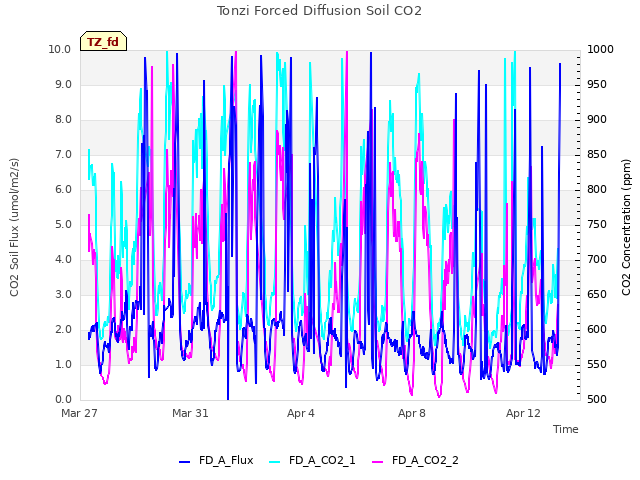Click the 4.0 left axis value
The width and height of the screenshot is (640, 480).
click(x=63, y=260)
